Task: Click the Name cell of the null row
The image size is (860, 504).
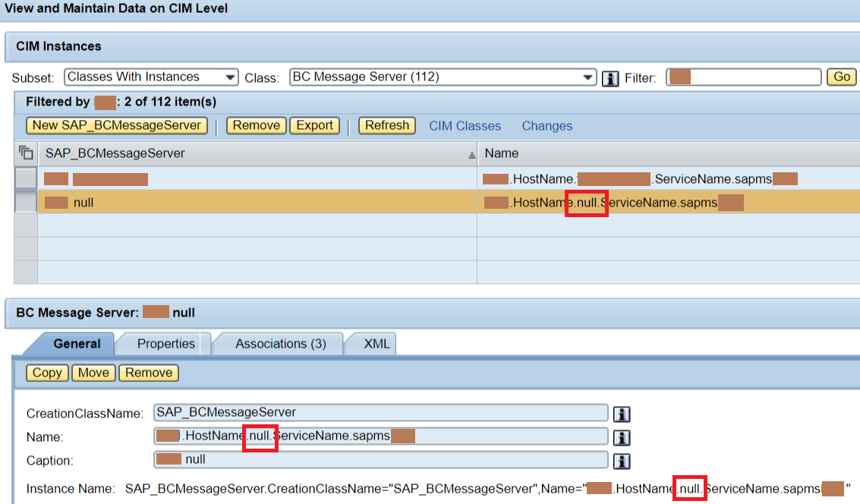Action: click(669, 203)
